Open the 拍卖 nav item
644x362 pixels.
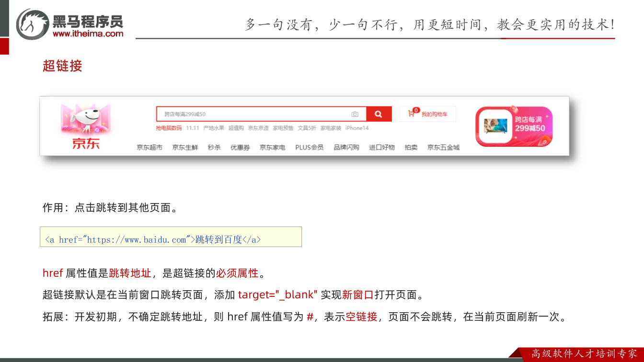411,147
